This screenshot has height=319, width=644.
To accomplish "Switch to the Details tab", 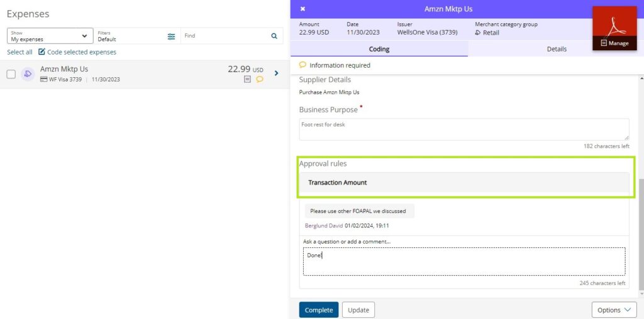I will click(x=556, y=49).
